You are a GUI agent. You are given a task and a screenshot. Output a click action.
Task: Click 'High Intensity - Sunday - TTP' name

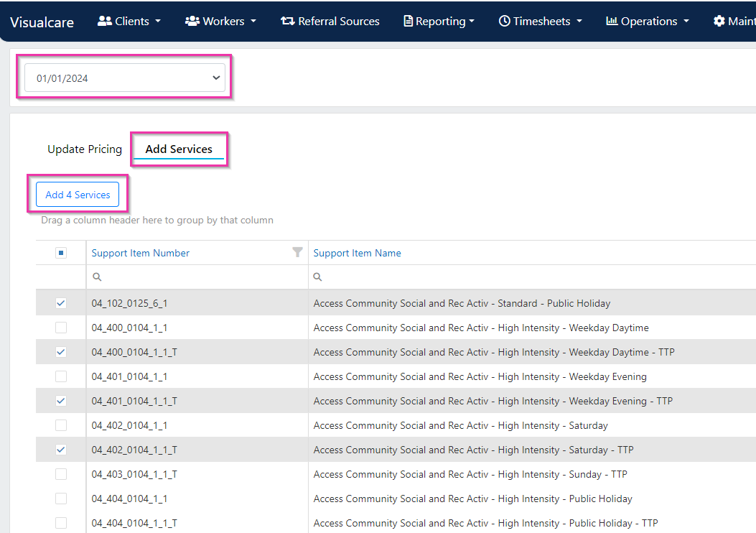(x=470, y=474)
